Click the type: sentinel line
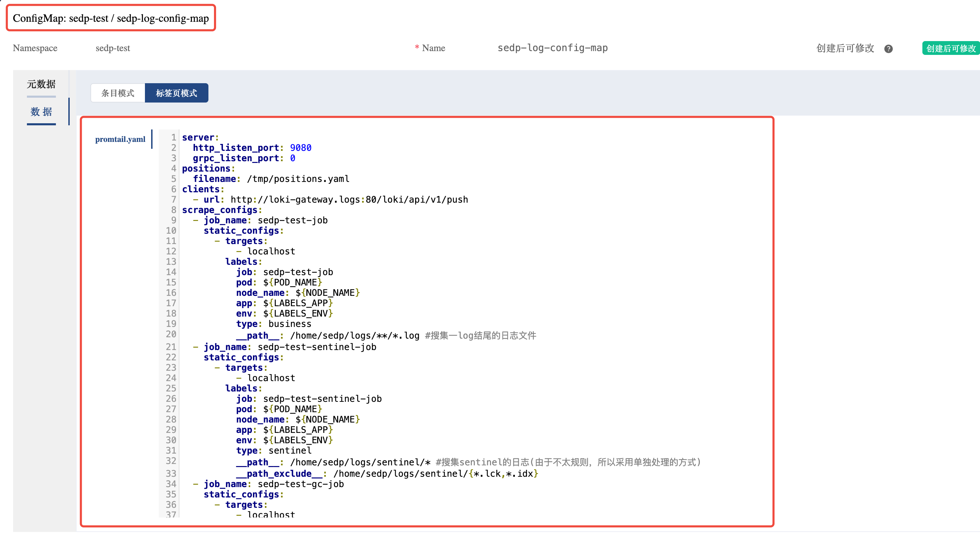980x533 pixels. (274, 451)
